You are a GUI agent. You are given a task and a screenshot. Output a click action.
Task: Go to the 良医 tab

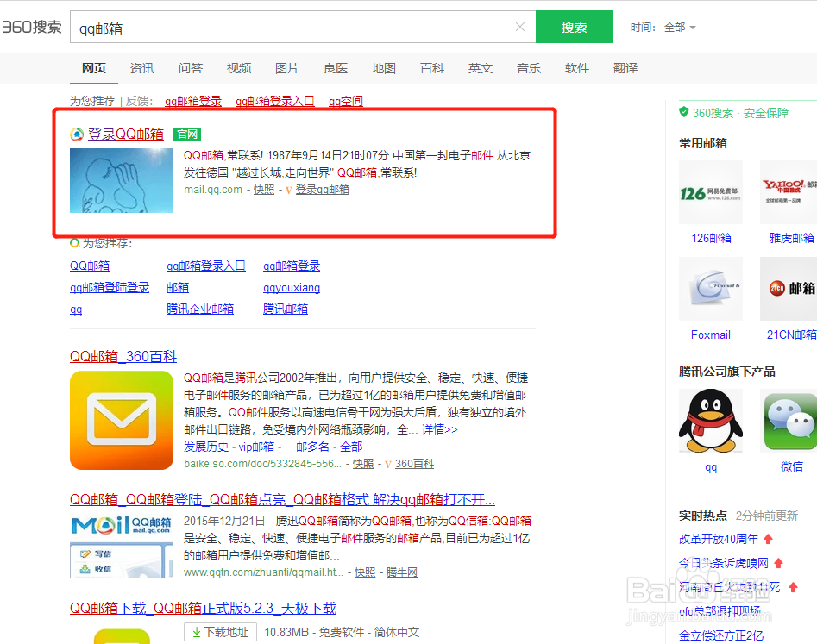pos(336,68)
